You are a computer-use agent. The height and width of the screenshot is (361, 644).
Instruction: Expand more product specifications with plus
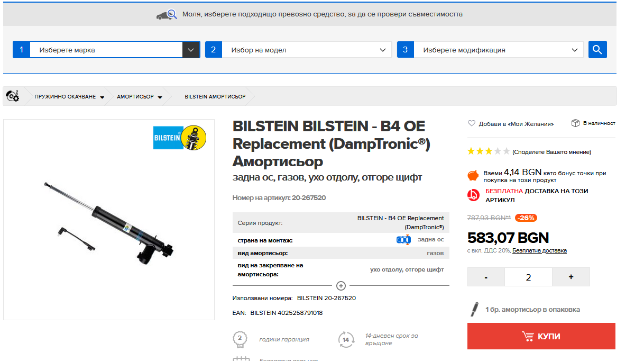pyautogui.click(x=341, y=286)
